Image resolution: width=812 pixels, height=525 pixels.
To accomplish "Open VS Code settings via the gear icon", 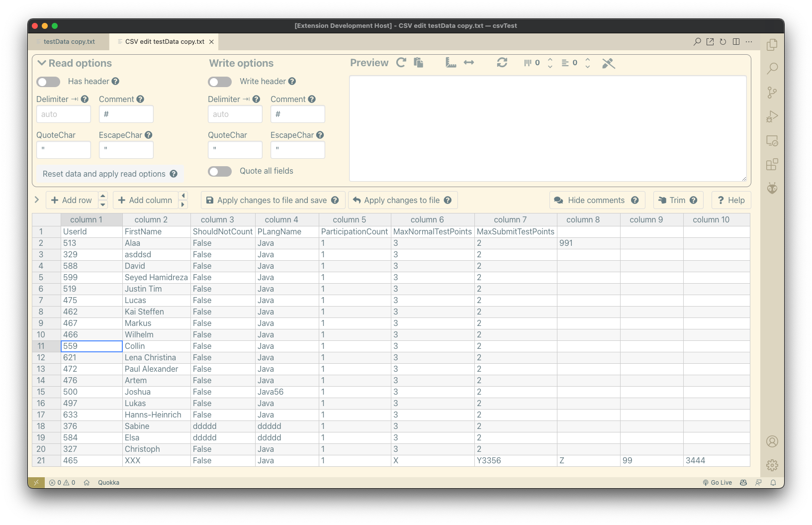I will coord(772,465).
